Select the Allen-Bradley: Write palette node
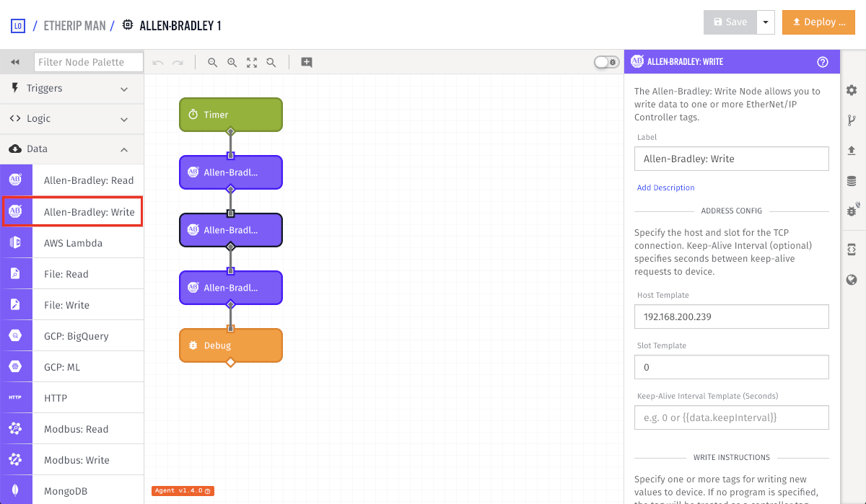Screen dimensions: 866x504 72,212
